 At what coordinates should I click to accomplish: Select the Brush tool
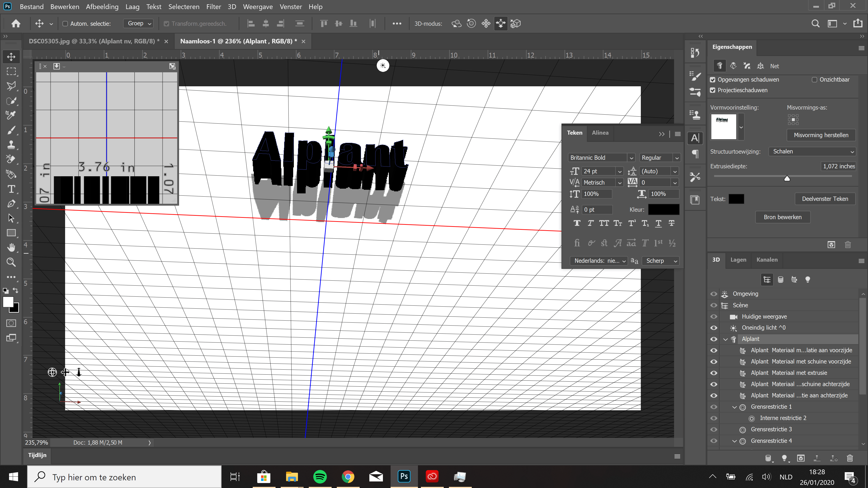[11, 130]
